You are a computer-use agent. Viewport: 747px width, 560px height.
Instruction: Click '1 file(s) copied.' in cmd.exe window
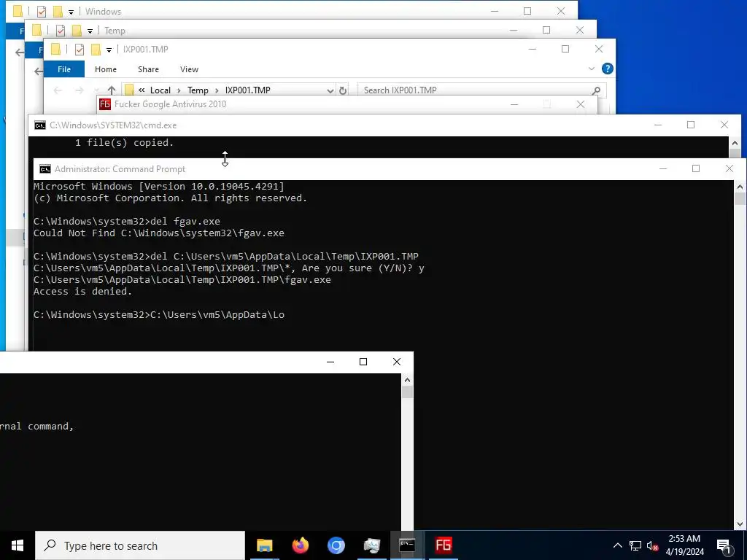(x=124, y=143)
